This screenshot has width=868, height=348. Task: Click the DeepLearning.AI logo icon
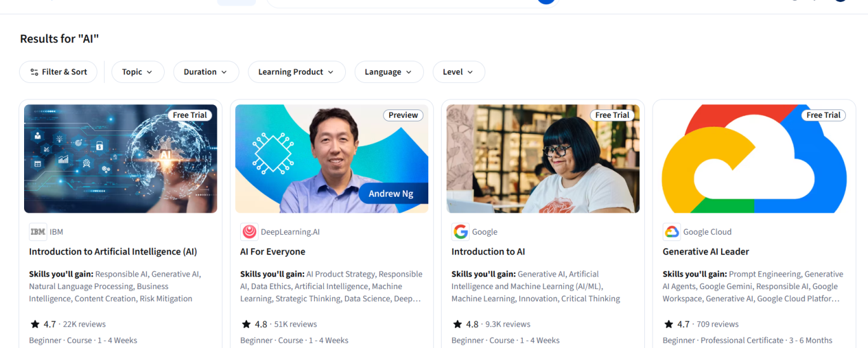pyautogui.click(x=249, y=232)
